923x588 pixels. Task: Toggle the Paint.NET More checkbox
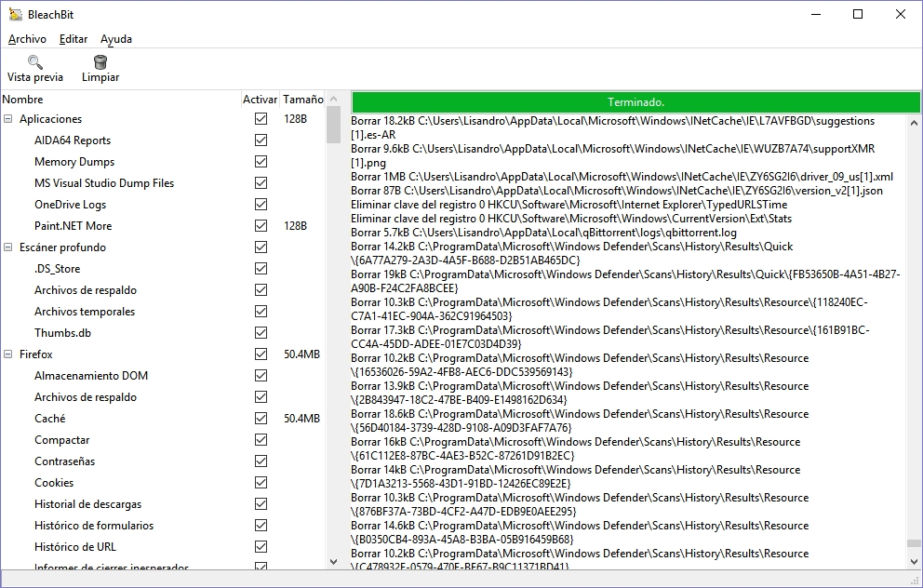[261, 225]
